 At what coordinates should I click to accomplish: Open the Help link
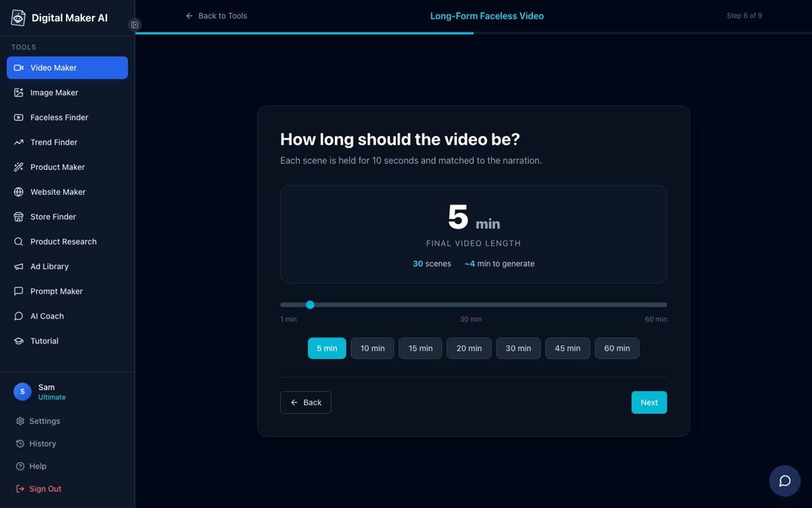coord(31,466)
